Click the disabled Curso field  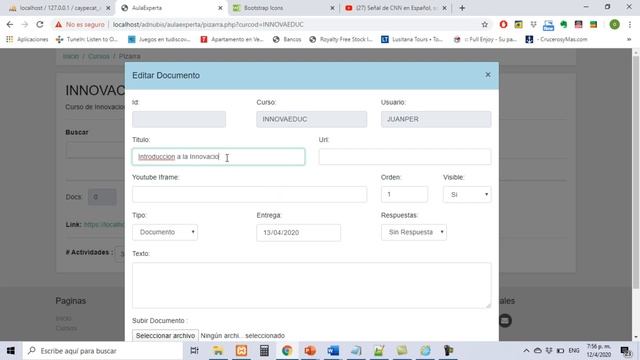click(311, 119)
